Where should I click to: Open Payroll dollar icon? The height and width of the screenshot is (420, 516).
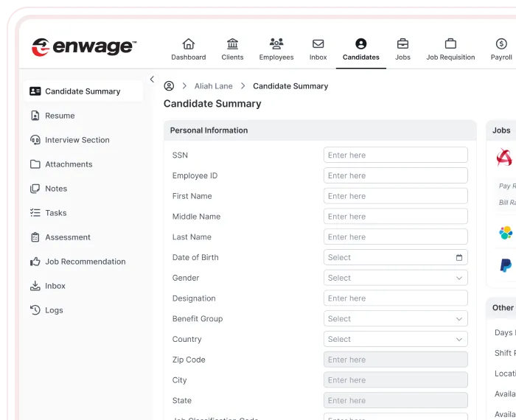pyautogui.click(x=501, y=44)
